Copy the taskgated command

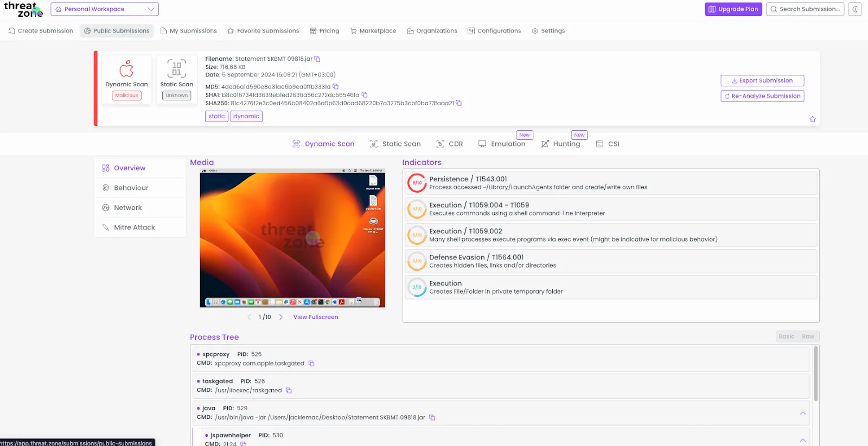tap(289, 391)
